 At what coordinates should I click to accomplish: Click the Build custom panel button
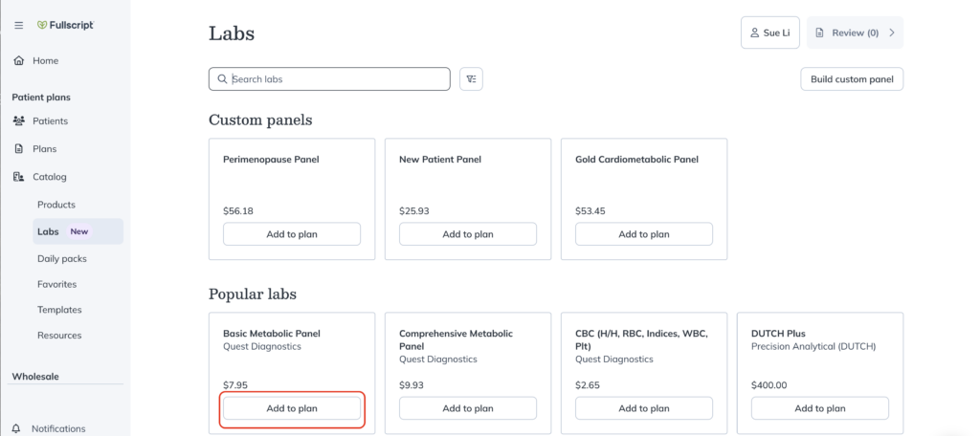point(852,79)
